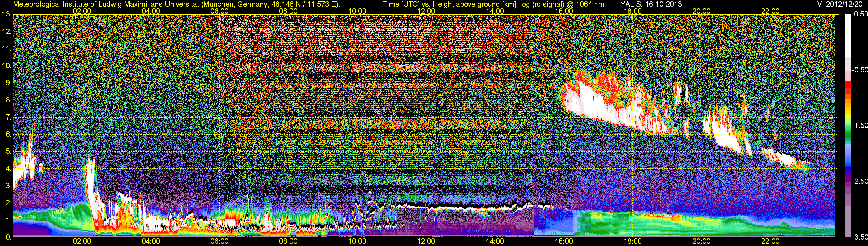Click the 02:00 label on the bottom time axis
This screenshot has width=868, height=246.
coord(82,241)
